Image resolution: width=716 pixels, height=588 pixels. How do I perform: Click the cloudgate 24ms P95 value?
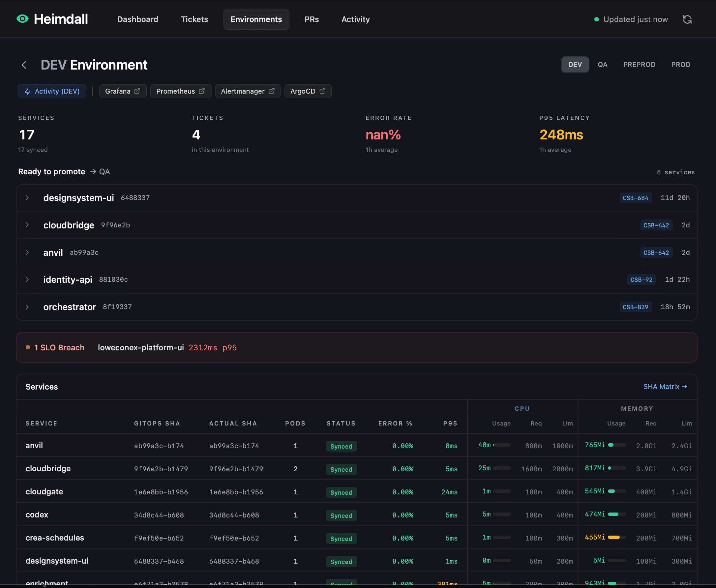449,492
